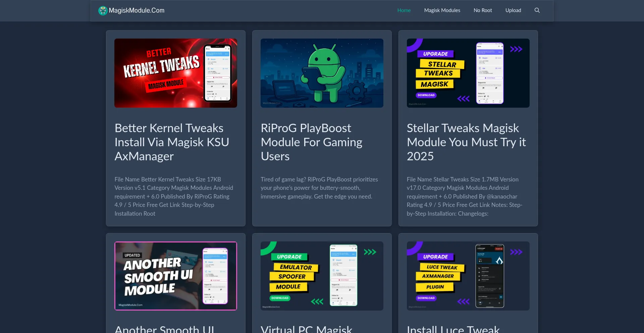Open Better Kernel Tweaks article title
Image resolution: width=644 pixels, height=333 pixels.
click(x=172, y=142)
